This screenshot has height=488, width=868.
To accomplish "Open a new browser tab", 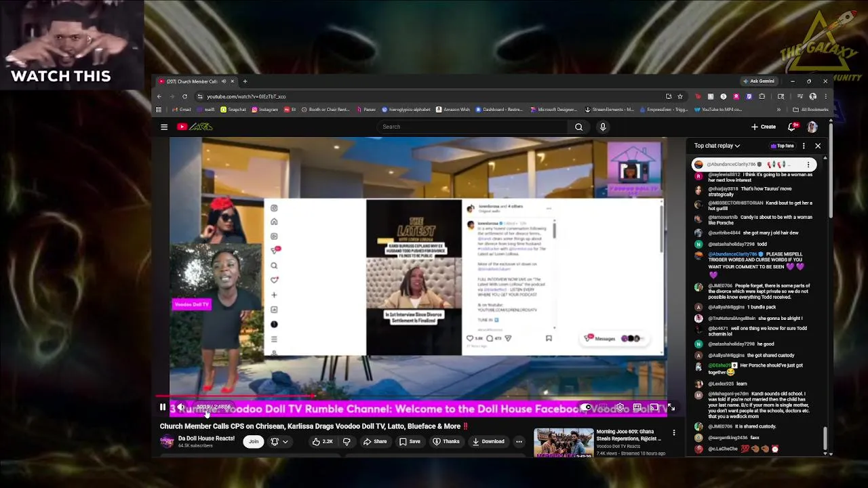I will click(245, 81).
